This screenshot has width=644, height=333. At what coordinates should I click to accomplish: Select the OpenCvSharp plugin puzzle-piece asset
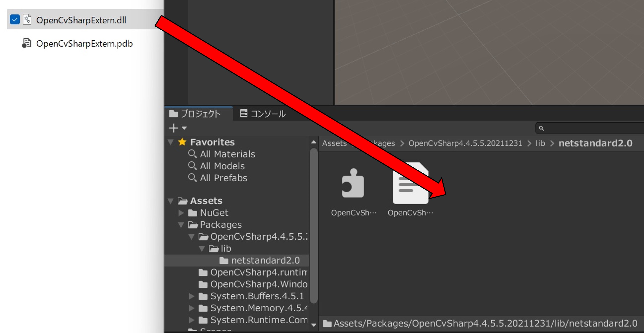[353, 183]
